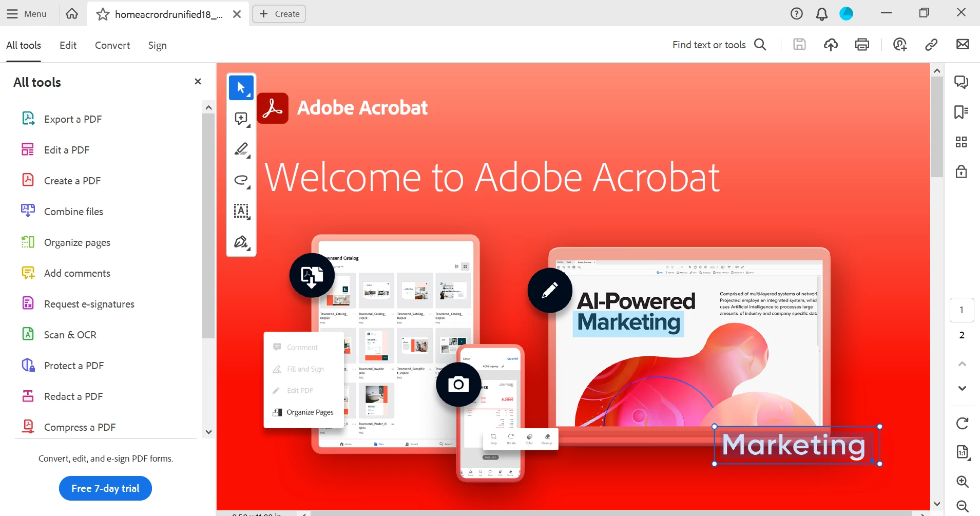Go to previous page up chevron
The width and height of the screenshot is (980, 516).
962,364
